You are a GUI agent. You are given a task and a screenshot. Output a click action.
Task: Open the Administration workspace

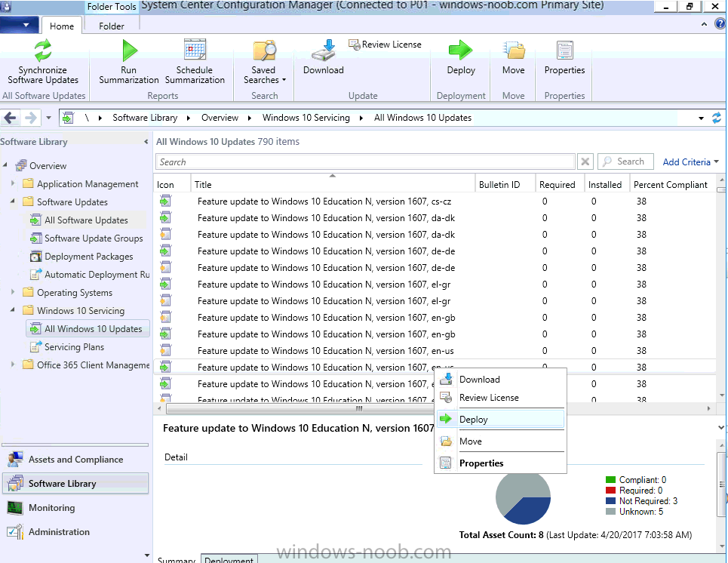coord(75,532)
